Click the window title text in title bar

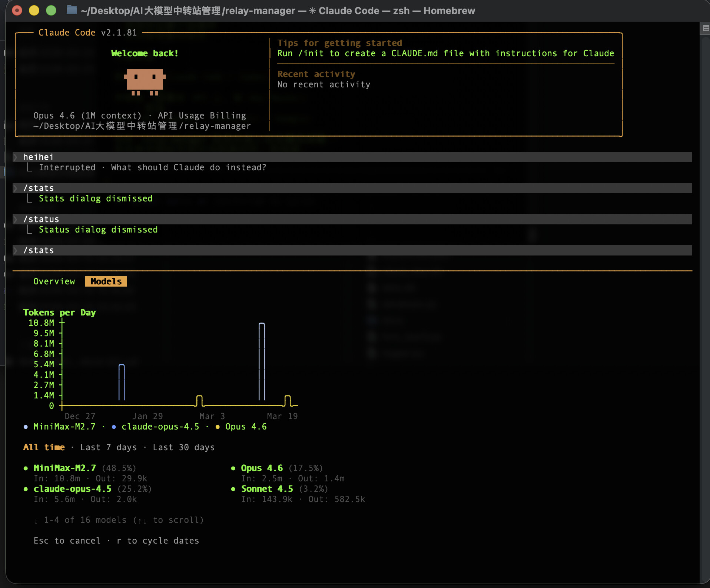[278, 10]
